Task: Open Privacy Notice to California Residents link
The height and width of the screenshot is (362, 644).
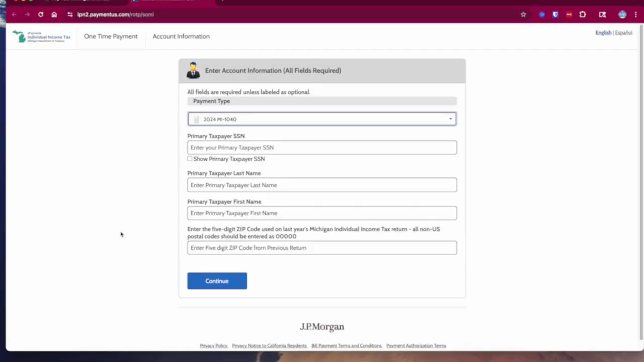Action: 270,346
